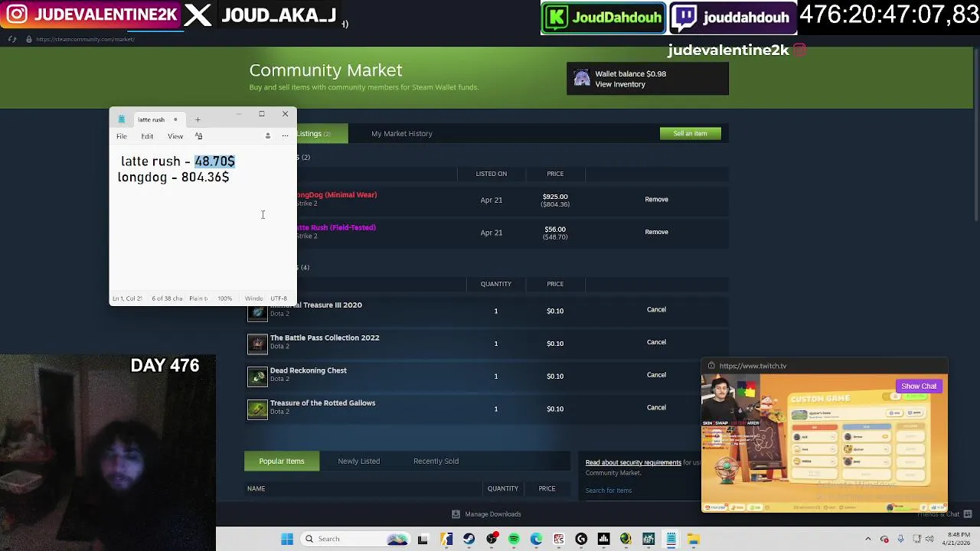Click the UTF-8 encoding status entry
The height and width of the screenshot is (551, 980).
(279, 298)
